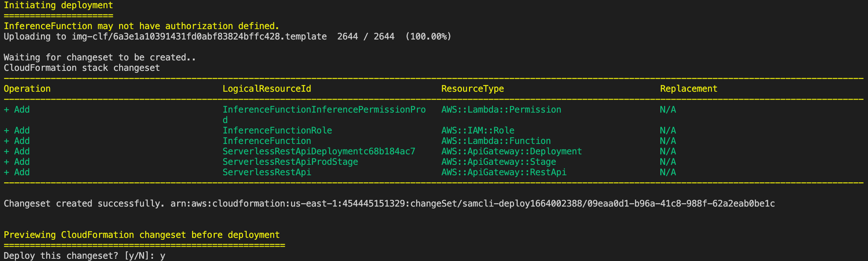Click 'ServerlessRestApiDeploymentc68b184ac7' resource id
Viewport: 868px width, 261px height.
(x=319, y=151)
